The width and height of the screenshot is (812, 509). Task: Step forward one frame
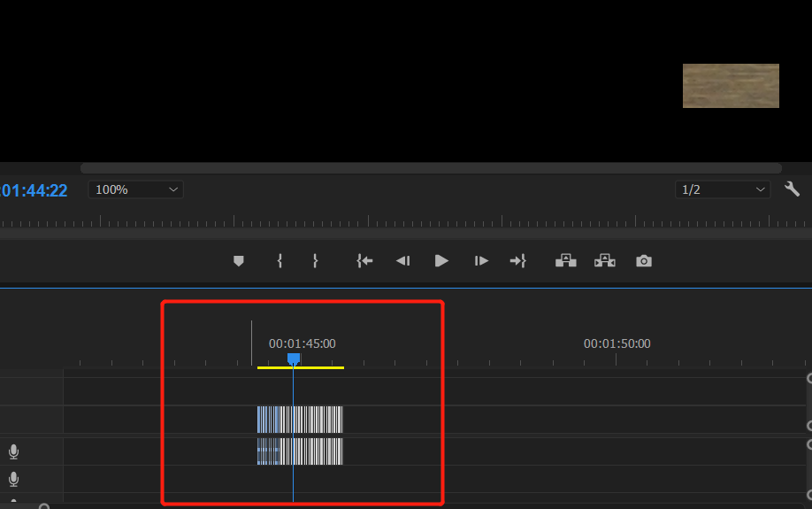click(x=481, y=261)
